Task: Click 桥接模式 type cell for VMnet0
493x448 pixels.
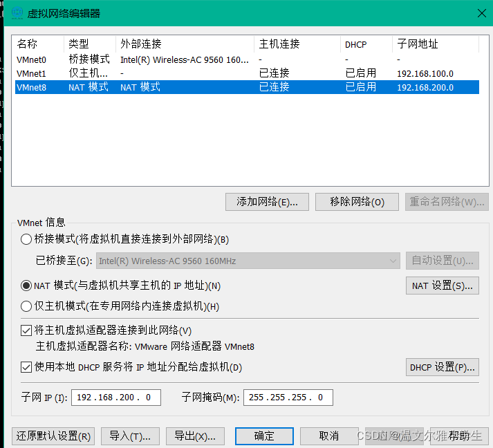Action: point(89,59)
